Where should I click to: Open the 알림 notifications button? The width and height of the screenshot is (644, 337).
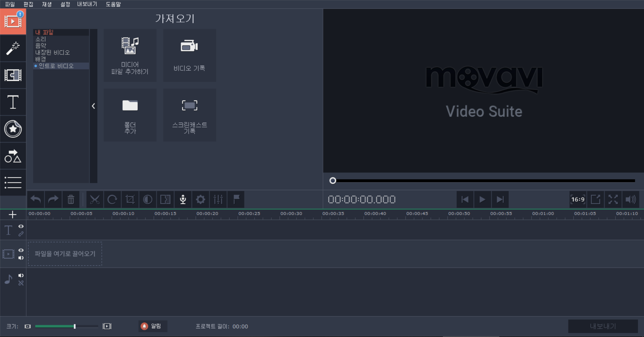[153, 326]
